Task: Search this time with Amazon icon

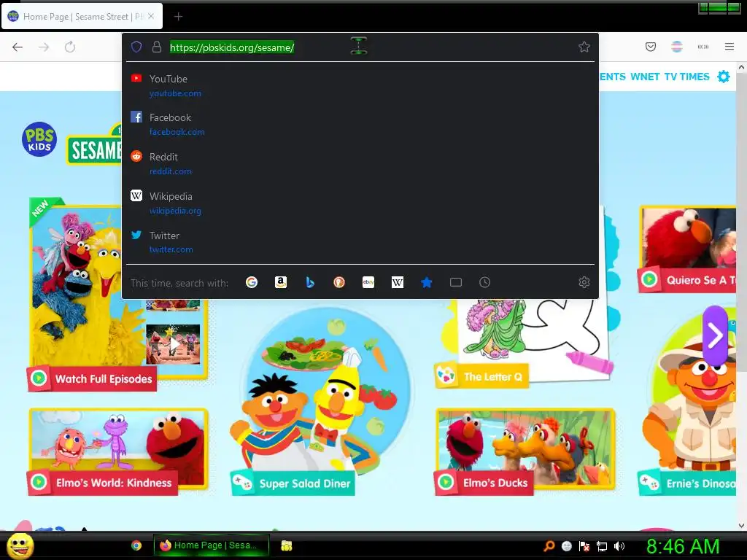Action: coord(281,282)
